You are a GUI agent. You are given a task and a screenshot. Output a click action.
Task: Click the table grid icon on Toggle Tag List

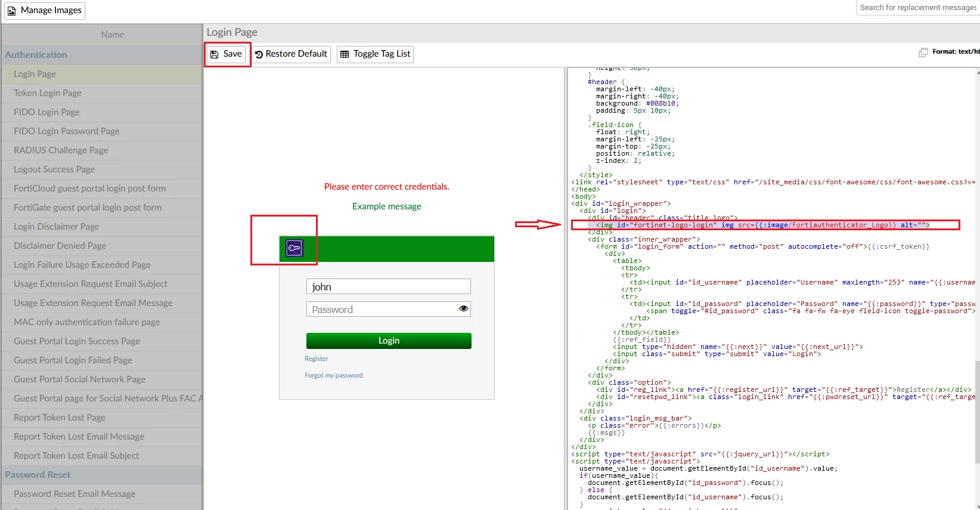click(345, 54)
